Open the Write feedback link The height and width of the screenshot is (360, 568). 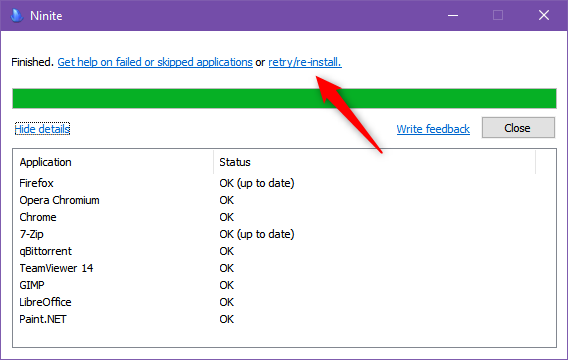click(433, 129)
